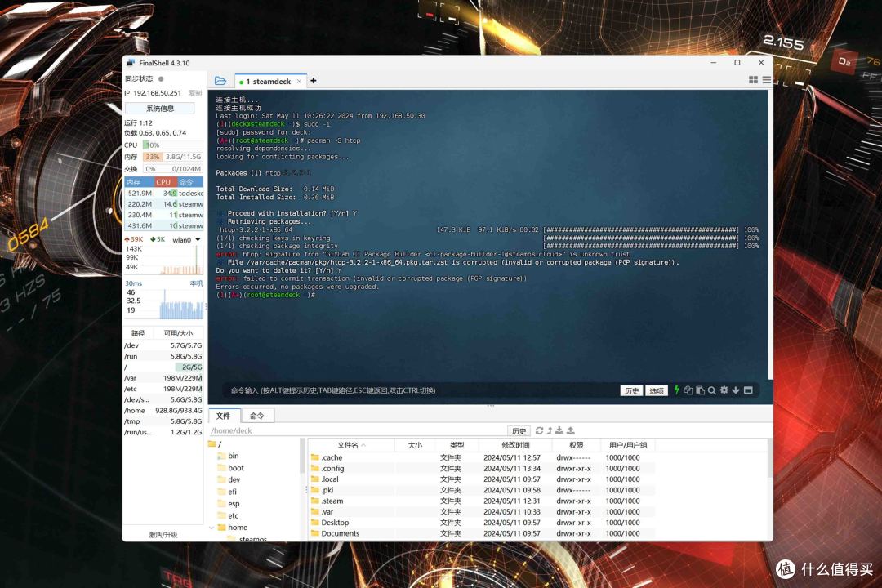This screenshot has height=588, width=882.
Task: Open the hamburger main menu icon
Action: point(766,80)
